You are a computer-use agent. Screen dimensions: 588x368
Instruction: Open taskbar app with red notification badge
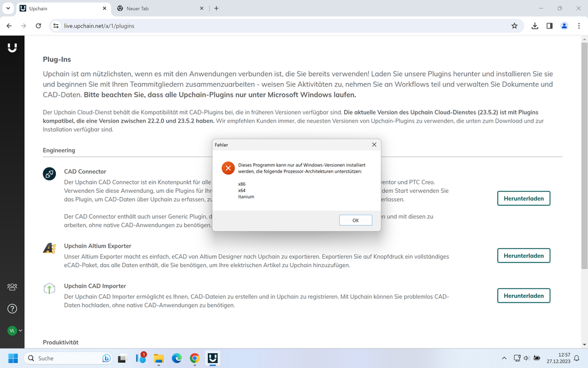click(141, 358)
